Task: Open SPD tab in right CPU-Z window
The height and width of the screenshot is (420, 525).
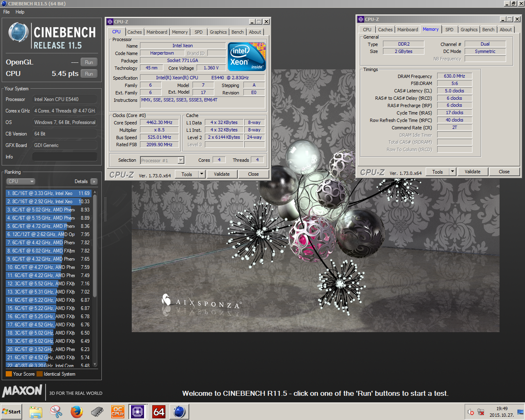Action: [449, 30]
